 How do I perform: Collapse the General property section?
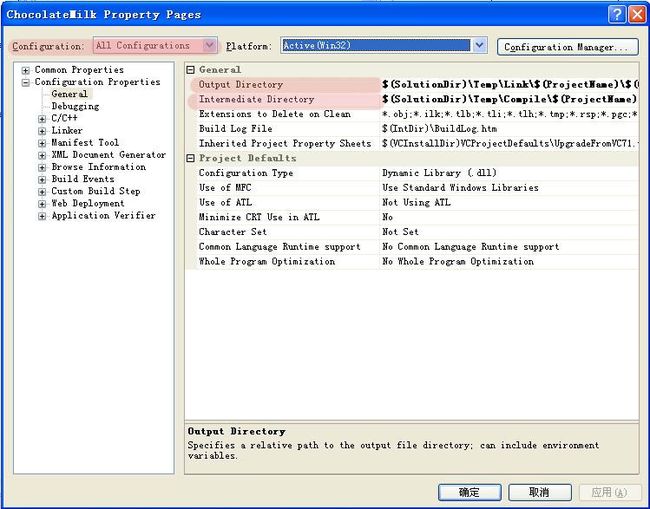190,70
